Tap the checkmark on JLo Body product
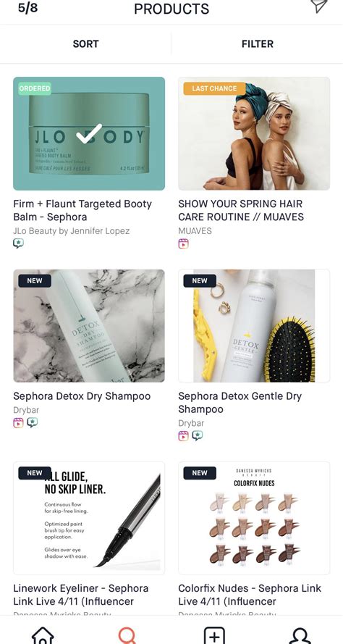Image resolution: width=343 pixels, height=644 pixels. (89, 134)
